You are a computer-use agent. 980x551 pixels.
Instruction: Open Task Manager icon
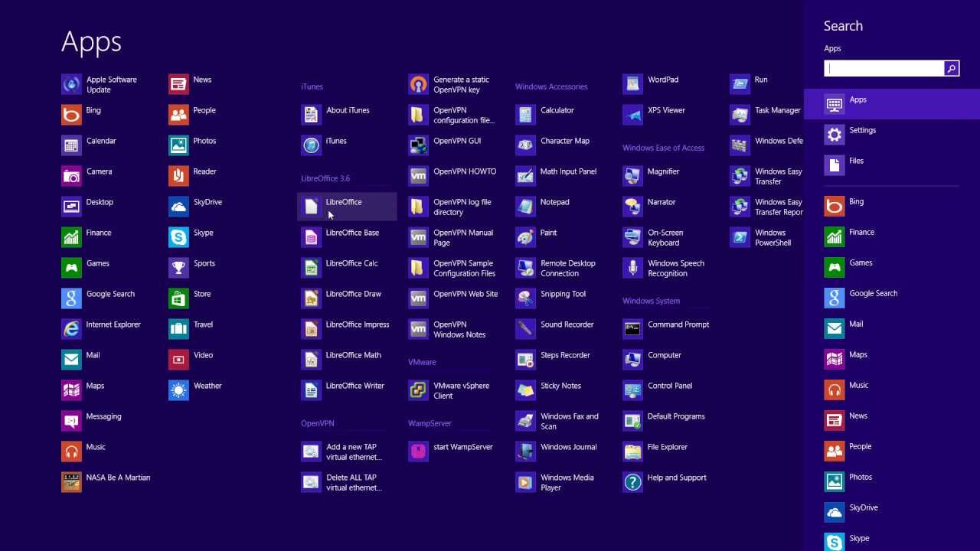coord(740,115)
